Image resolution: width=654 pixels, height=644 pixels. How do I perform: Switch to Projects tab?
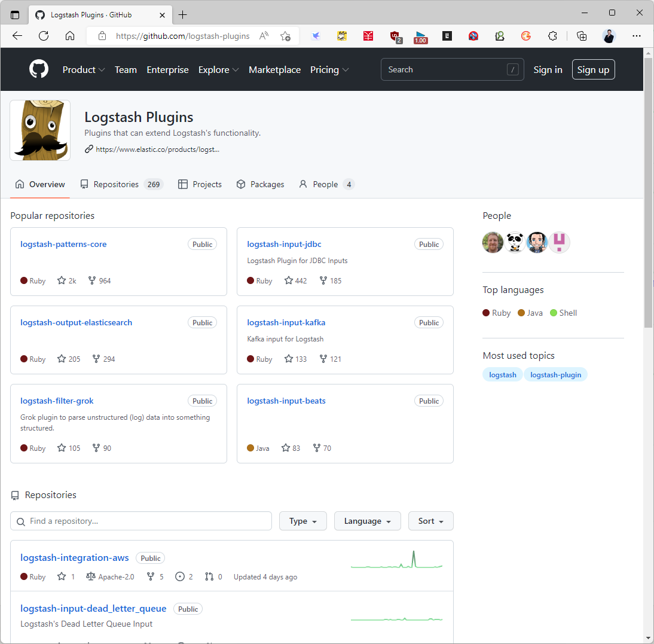[x=200, y=184]
